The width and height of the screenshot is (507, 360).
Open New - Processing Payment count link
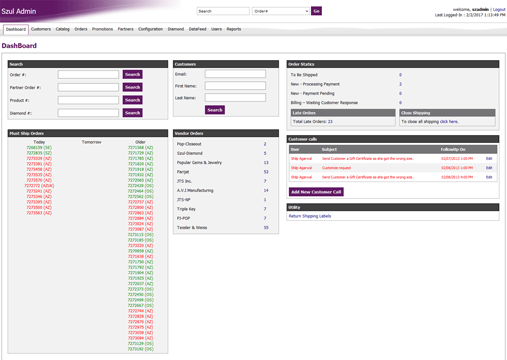click(x=400, y=84)
